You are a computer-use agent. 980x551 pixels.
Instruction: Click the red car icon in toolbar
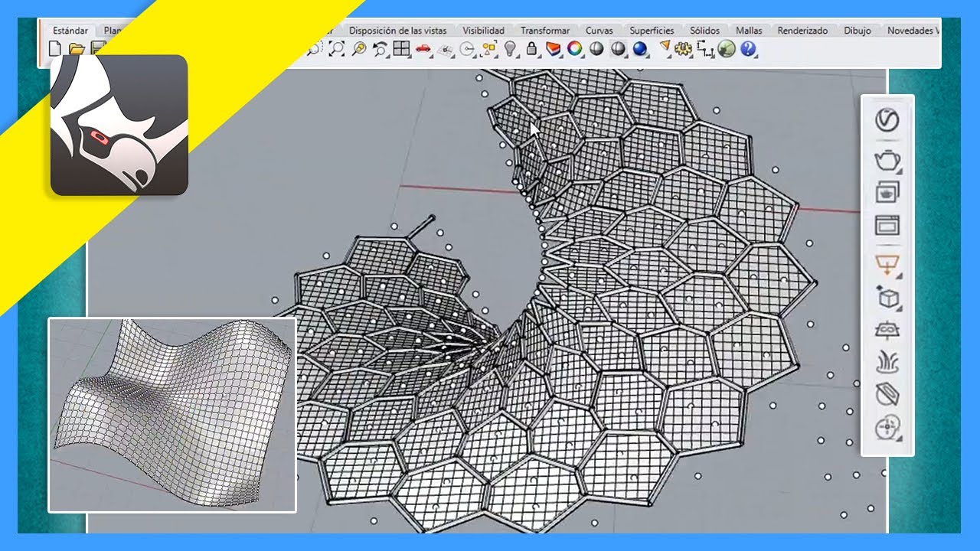[x=423, y=49]
